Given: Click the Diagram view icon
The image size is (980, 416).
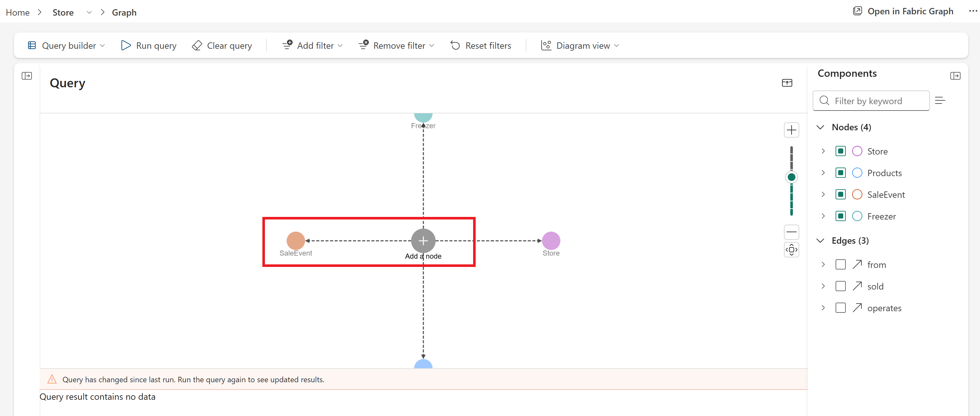Looking at the screenshot, I should coord(546,46).
